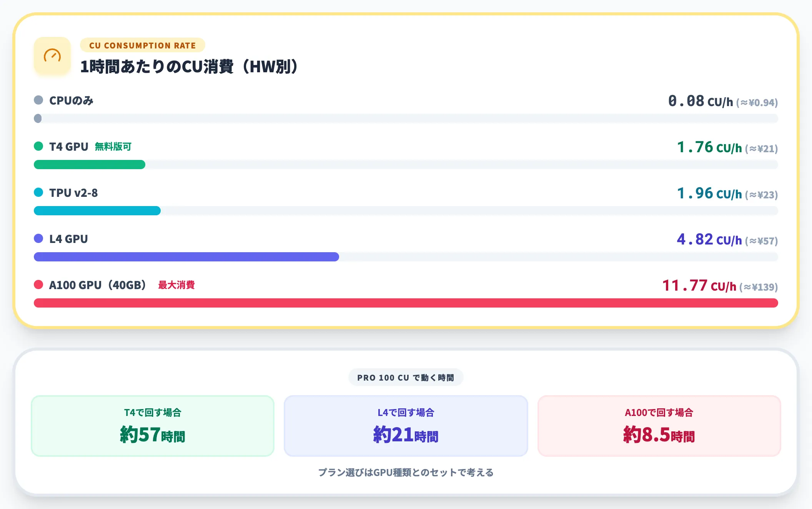
Task: Click the 無料版可 tag
Action: [113, 147]
